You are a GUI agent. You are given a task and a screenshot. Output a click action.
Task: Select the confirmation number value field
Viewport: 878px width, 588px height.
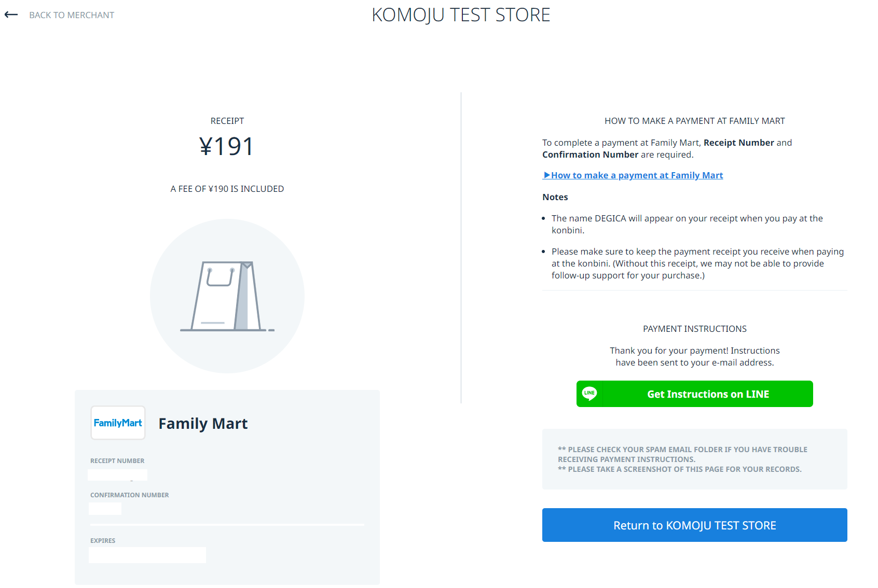click(x=105, y=509)
